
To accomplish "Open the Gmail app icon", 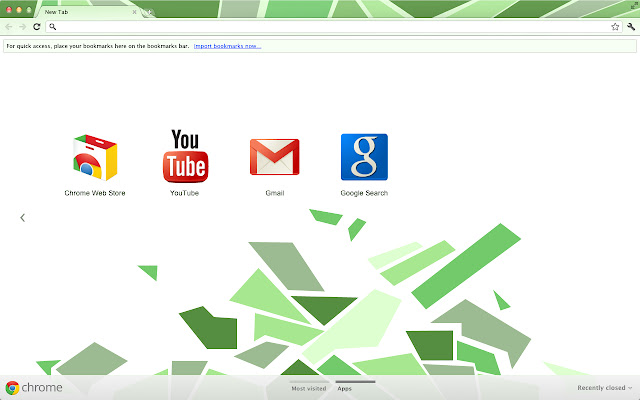I will tap(275, 157).
